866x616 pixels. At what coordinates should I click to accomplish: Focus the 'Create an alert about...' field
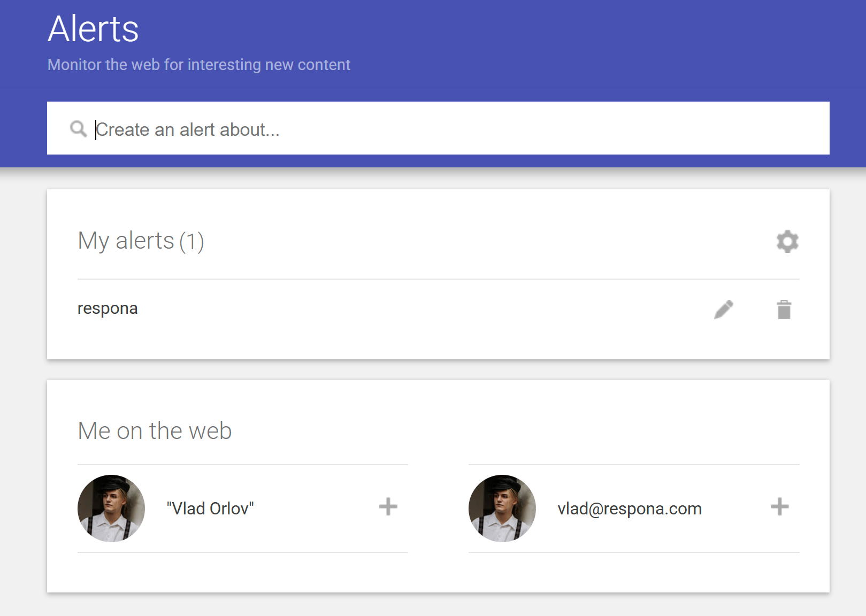[438, 128]
